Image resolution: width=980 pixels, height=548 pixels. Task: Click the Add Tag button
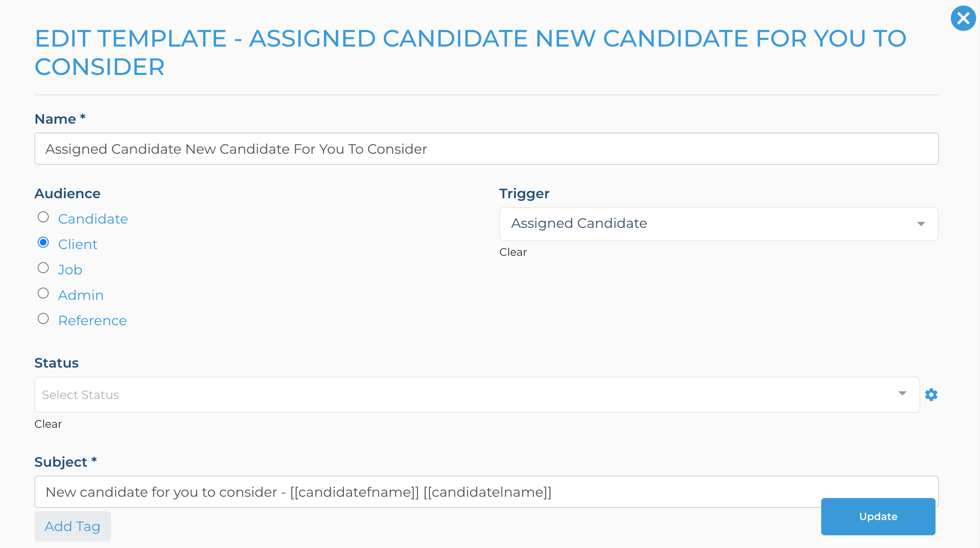[x=72, y=526]
